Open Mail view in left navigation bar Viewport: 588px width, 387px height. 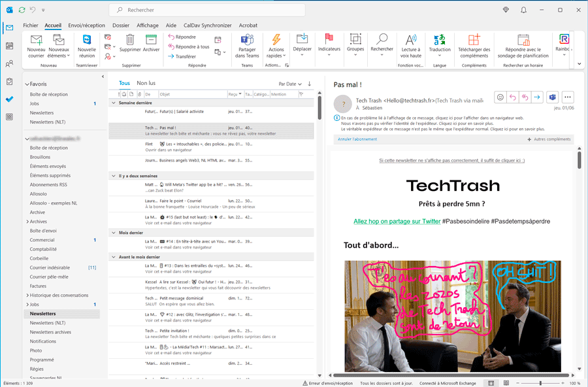pyautogui.click(x=9, y=27)
